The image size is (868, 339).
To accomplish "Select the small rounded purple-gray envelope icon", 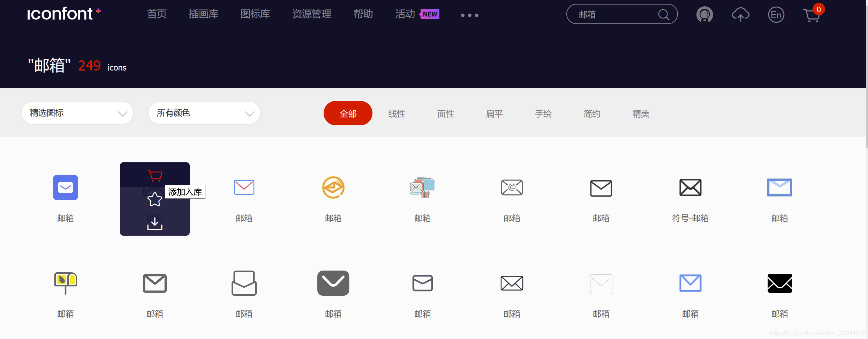I will (x=423, y=283).
